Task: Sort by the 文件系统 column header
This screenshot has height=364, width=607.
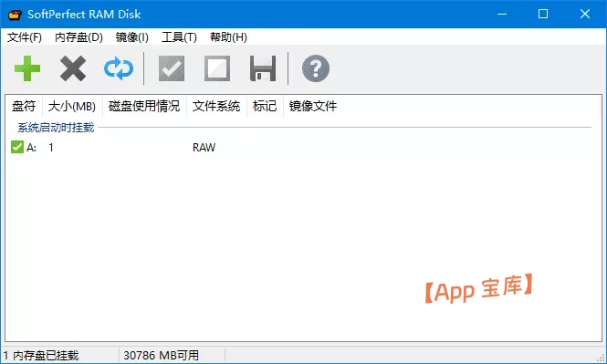Action: coord(216,106)
